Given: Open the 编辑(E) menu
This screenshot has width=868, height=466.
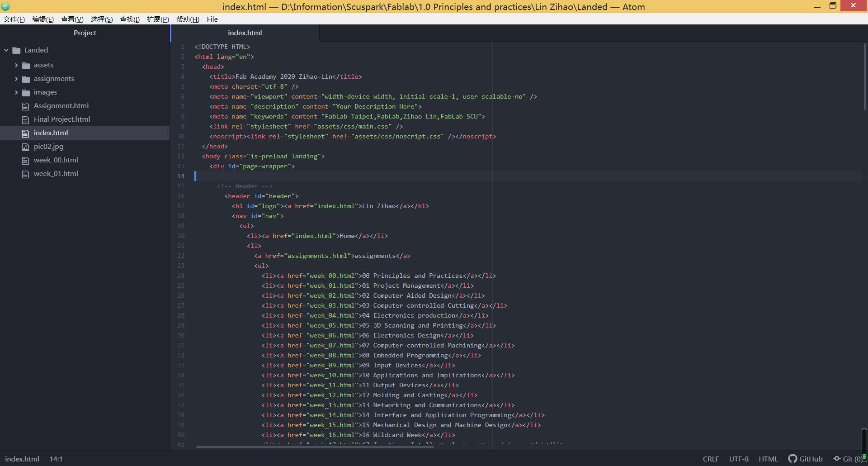Looking at the screenshot, I should tap(43, 19).
